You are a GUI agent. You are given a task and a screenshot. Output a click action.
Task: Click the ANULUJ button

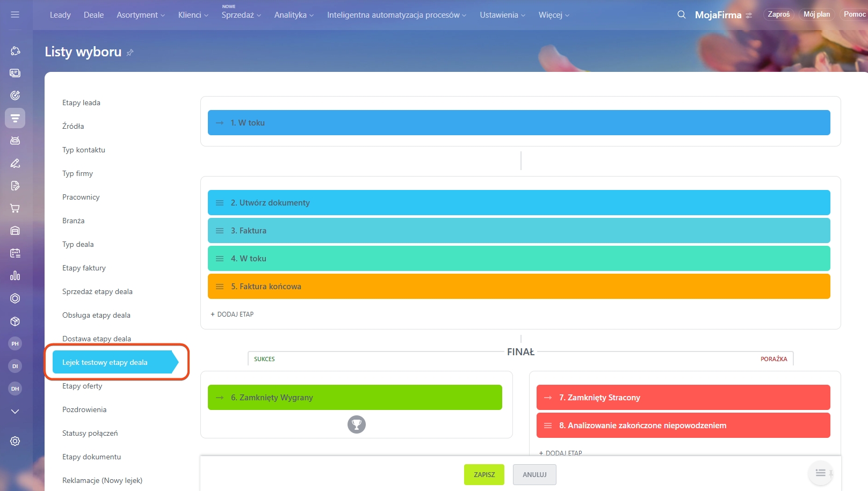click(534, 474)
